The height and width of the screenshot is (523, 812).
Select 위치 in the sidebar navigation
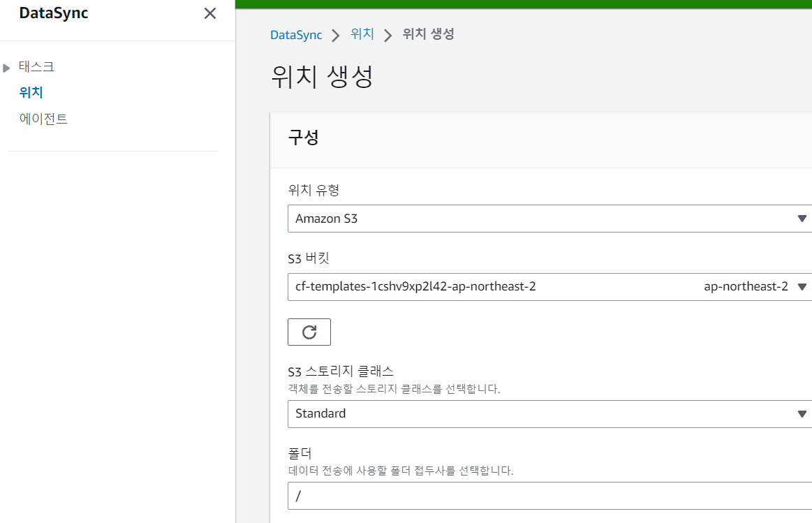click(x=31, y=93)
